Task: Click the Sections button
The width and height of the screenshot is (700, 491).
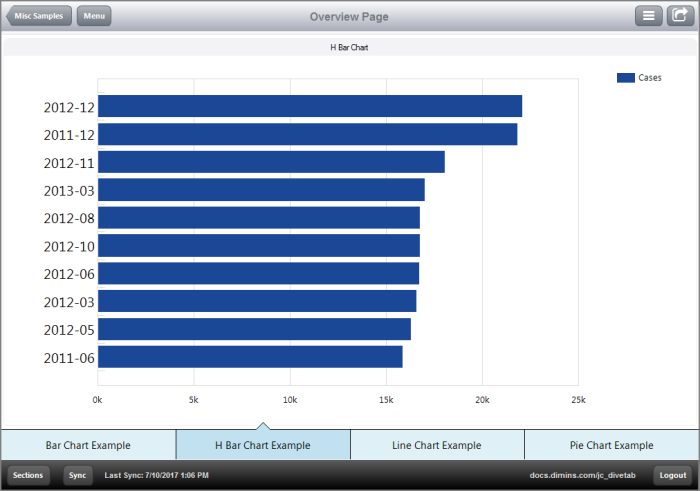Action: point(28,475)
